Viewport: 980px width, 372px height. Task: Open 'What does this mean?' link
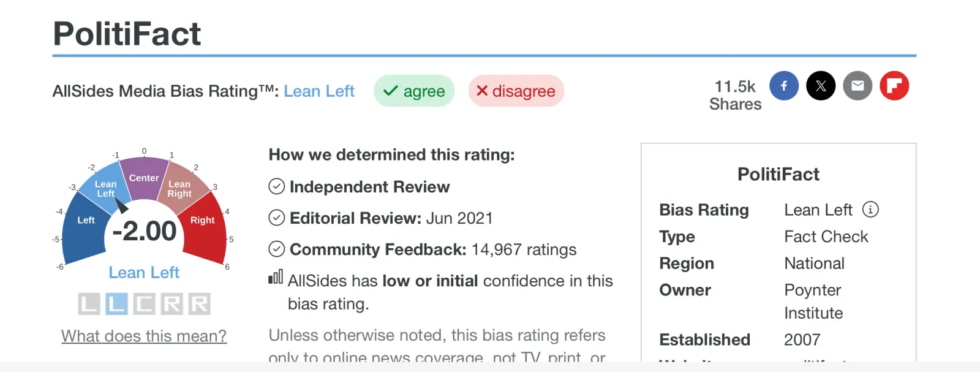point(144,336)
